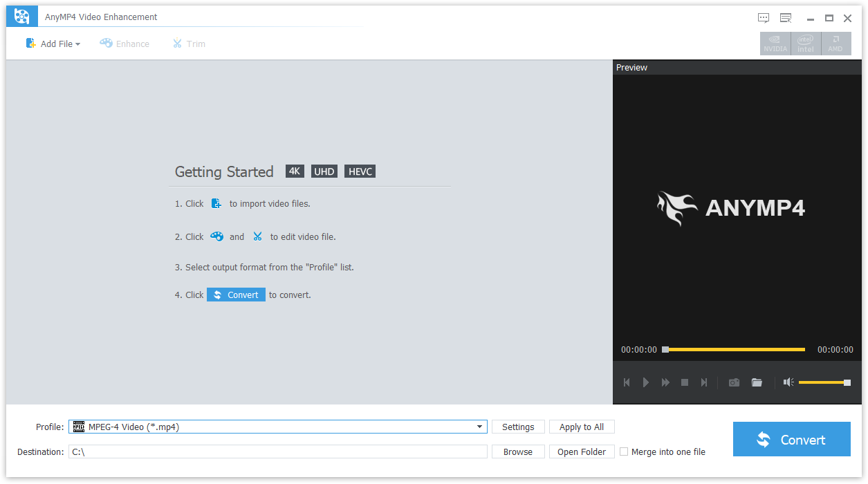The width and height of the screenshot is (868, 484).
Task: Open the feedback chat icon in title bar
Action: coord(764,18)
